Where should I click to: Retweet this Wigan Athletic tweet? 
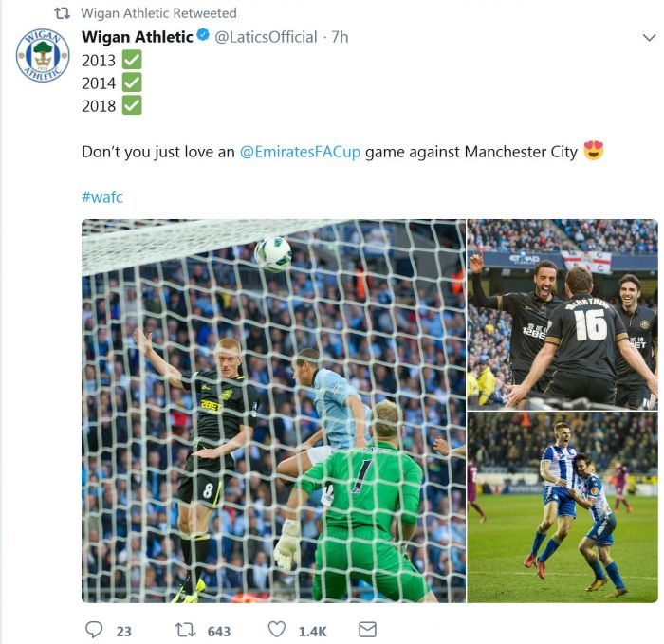(x=186, y=630)
